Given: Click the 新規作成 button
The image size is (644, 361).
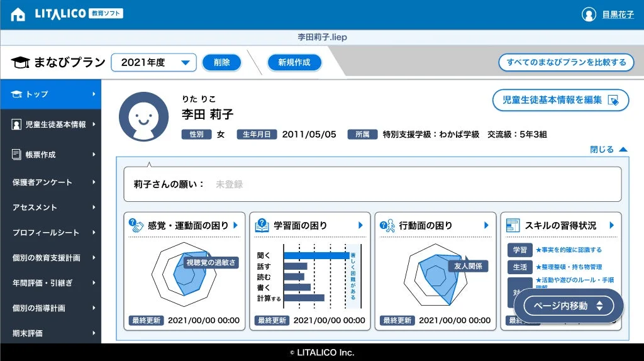Looking at the screenshot, I should tap(294, 62).
